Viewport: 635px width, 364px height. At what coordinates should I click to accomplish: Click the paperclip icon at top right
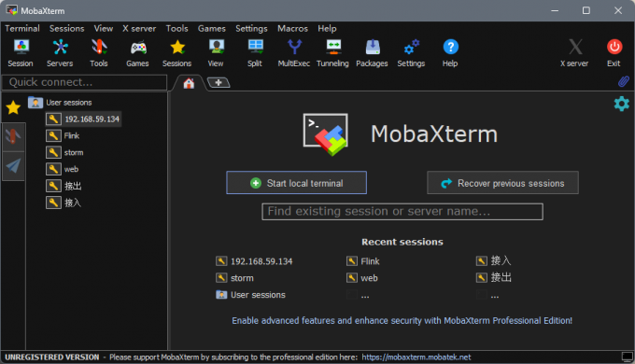623,81
